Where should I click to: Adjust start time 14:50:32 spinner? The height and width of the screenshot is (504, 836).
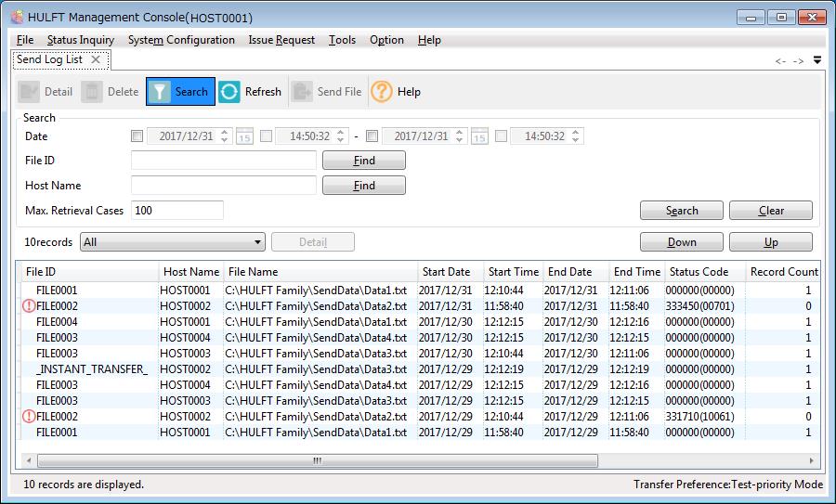tap(341, 136)
